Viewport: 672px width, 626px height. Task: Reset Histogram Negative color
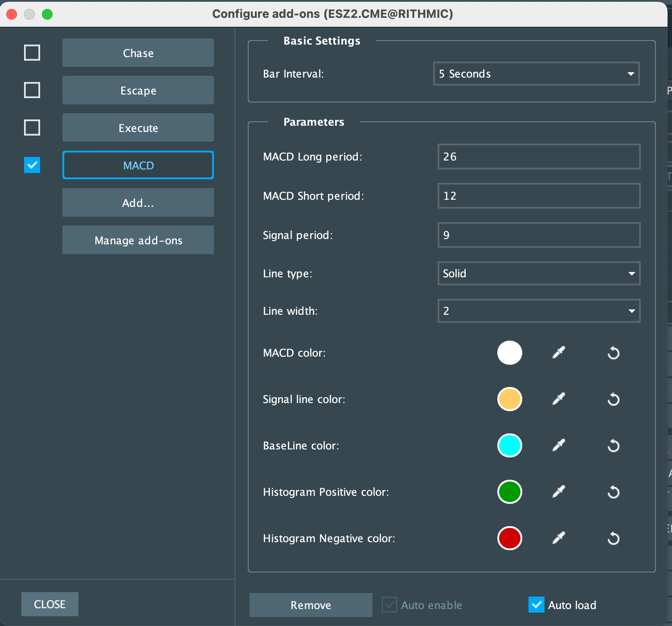pyautogui.click(x=614, y=539)
